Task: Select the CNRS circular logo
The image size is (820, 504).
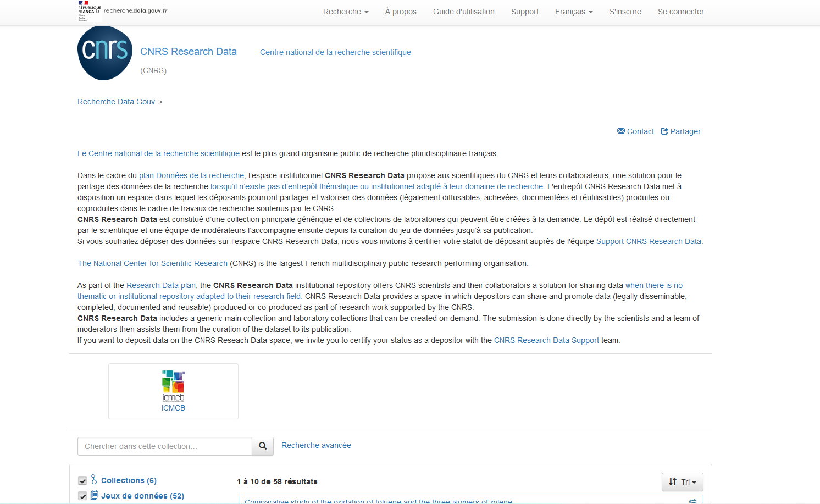Action: coord(104,52)
